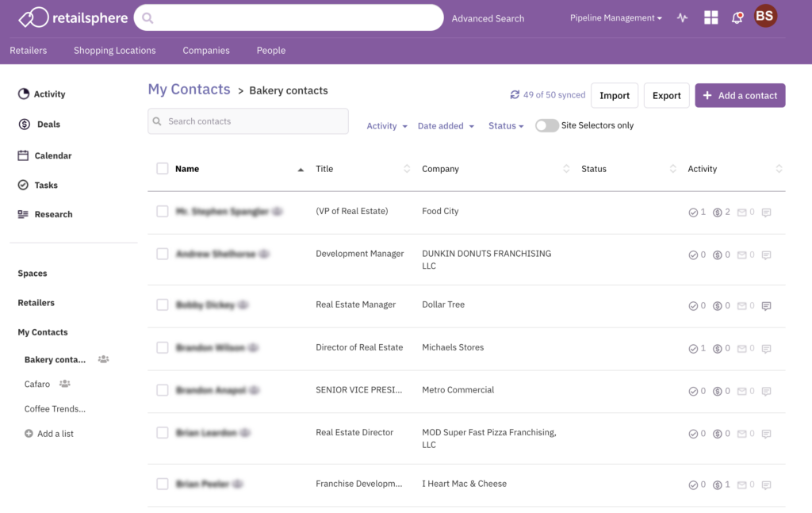Click the magnifier icon in global search

[147, 18]
